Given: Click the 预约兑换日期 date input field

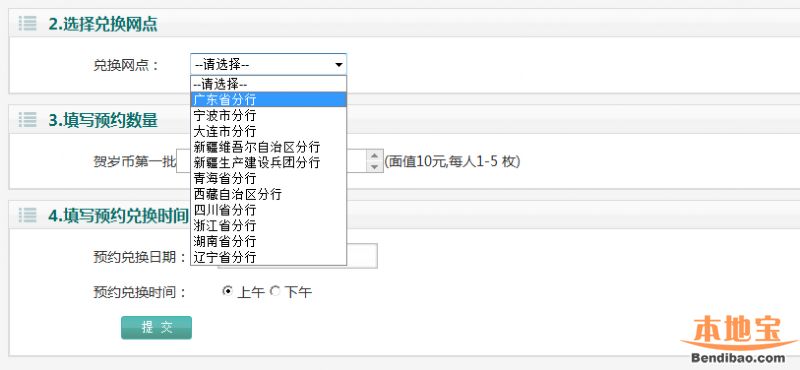Looking at the screenshot, I should pyautogui.click(x=298, y=256).
